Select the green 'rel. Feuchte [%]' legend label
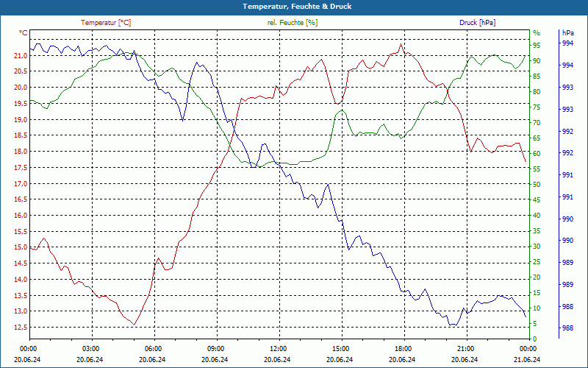588x368 pixels. 292,23
